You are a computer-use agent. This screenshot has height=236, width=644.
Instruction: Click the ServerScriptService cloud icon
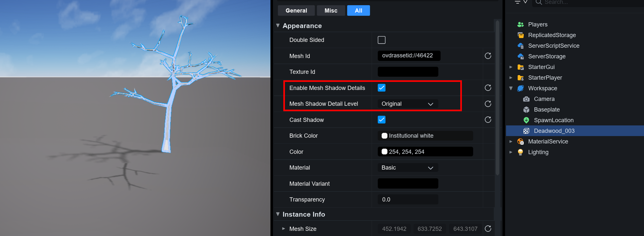point(520,46)
